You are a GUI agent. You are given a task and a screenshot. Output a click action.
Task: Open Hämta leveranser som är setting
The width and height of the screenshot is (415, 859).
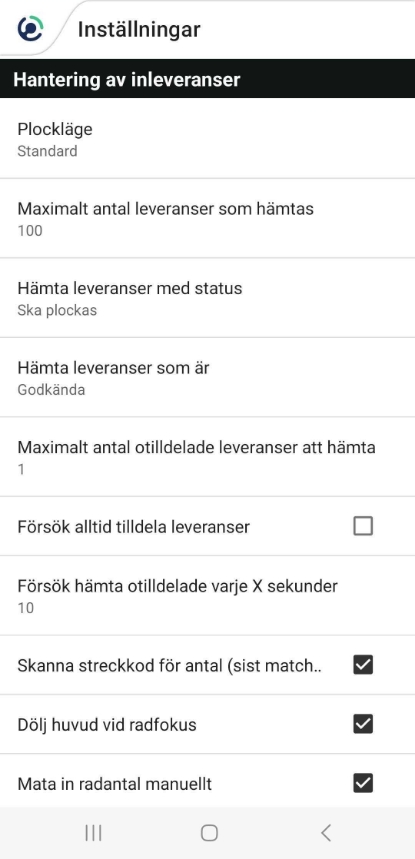[208, 377]
